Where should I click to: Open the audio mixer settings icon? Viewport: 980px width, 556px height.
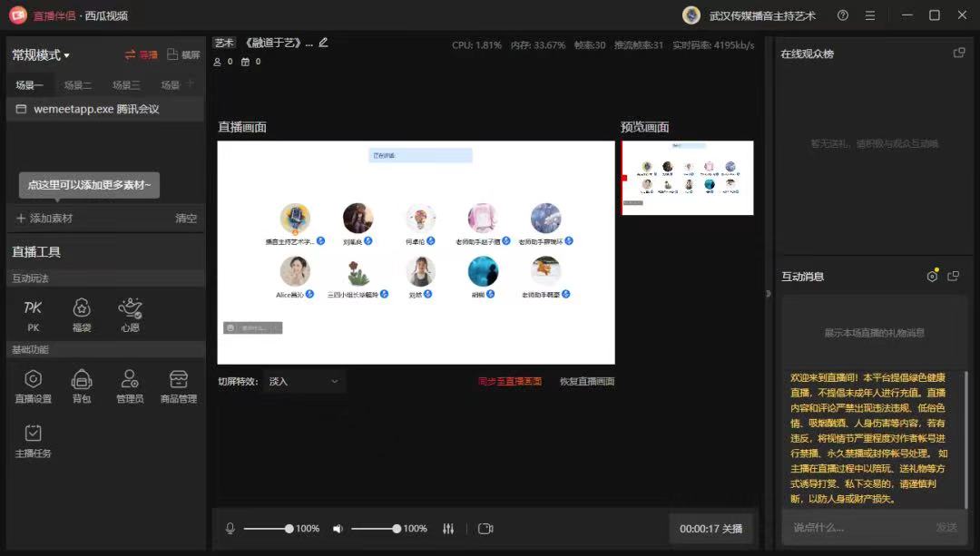pos(448,529)
